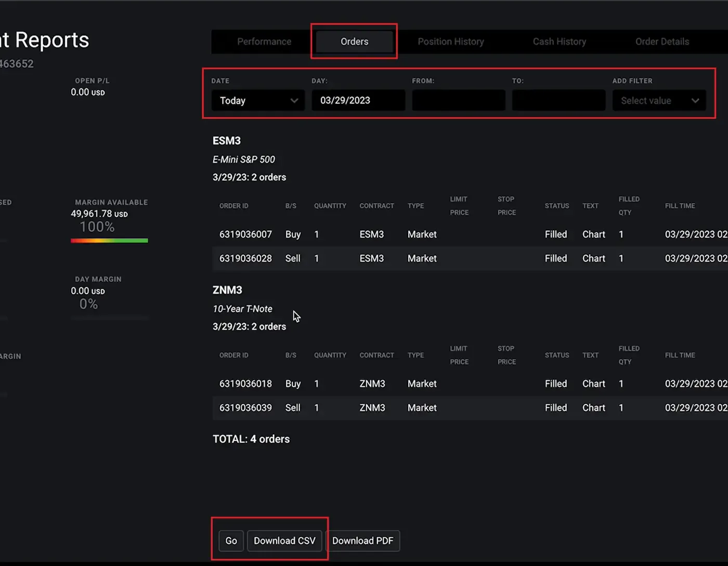Click Download PDF button
Viewport: 728px width, 566px height.
point(363,541)
